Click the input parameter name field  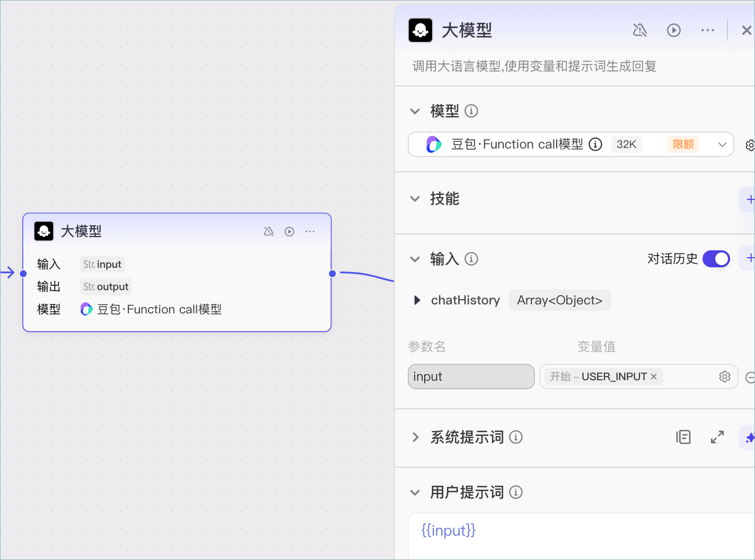pyautogui.click(x=471, y=377)
